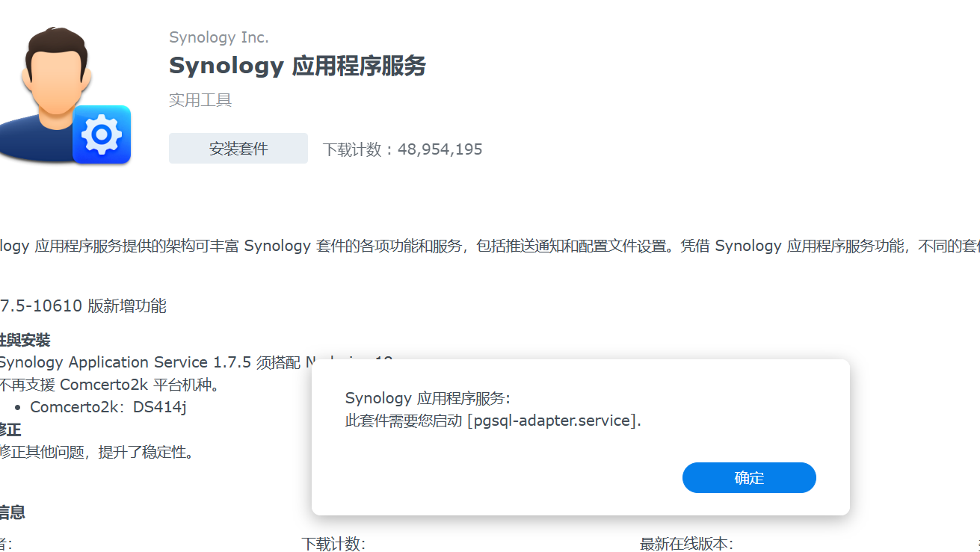Click the Synology Application Service 1.7.5 line
Image resolution: width=980 pixels, height=552 pixels.
click(x=196, y=362)
